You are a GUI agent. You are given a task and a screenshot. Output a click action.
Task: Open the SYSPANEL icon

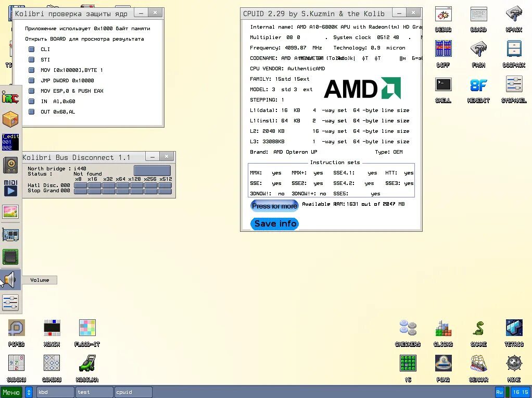[514, 84]
